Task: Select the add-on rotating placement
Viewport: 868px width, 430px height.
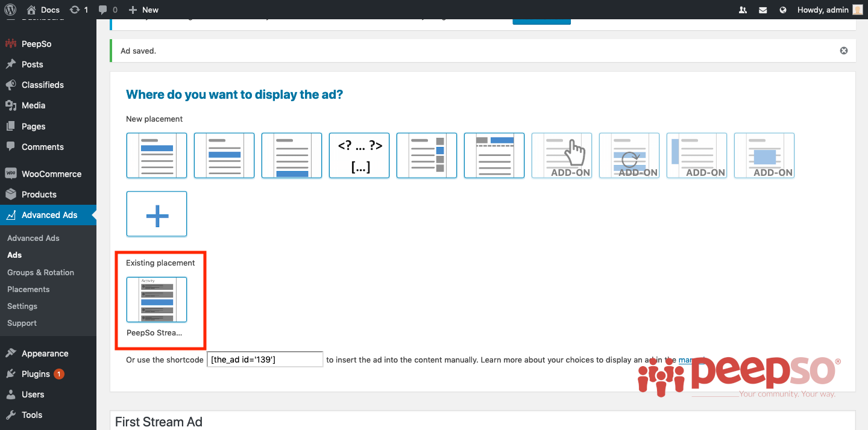Action: point(629,155)
